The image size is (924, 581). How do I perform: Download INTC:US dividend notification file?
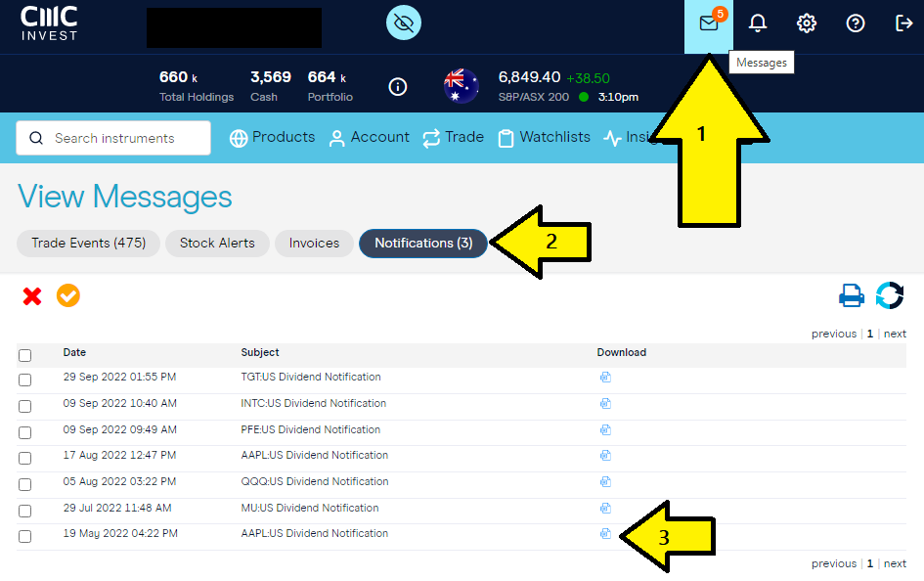605,404
